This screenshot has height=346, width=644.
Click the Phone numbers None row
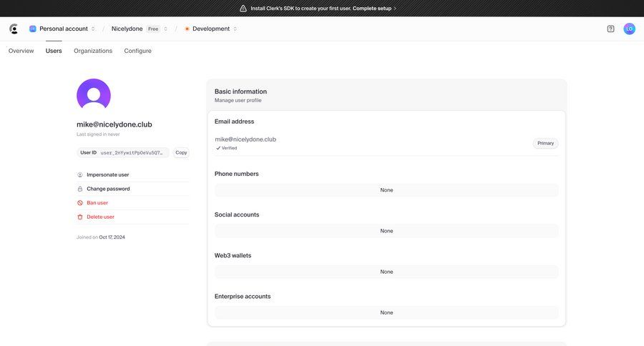point(386,190)
